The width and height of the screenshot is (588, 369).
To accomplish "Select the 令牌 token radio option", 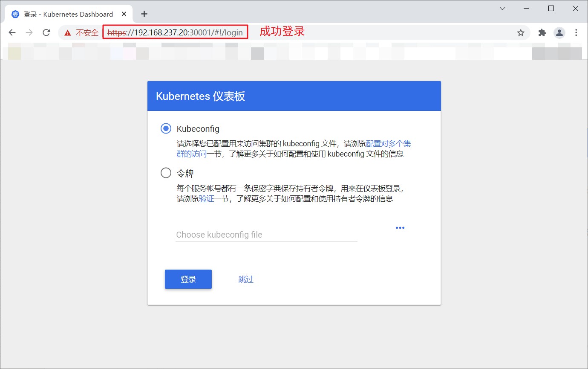I will coord(166,173).
